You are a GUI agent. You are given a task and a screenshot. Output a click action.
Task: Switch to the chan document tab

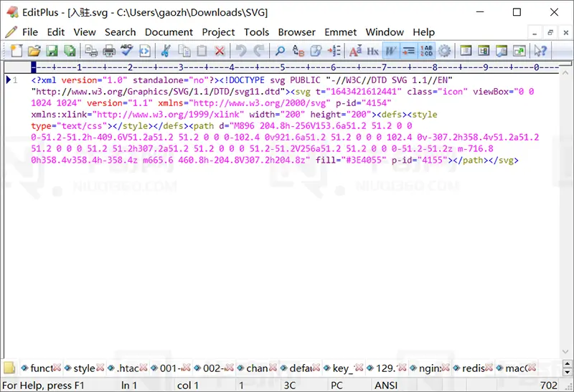(257, 368)
